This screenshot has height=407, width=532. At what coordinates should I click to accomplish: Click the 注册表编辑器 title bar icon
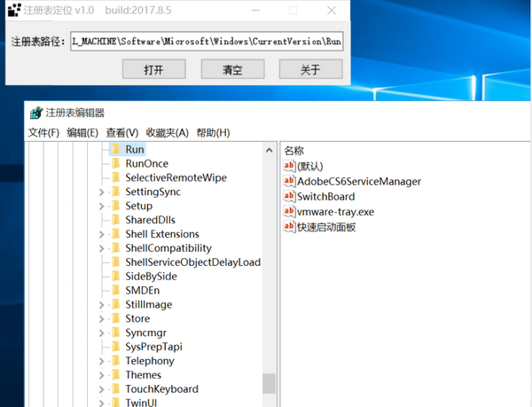36,113
